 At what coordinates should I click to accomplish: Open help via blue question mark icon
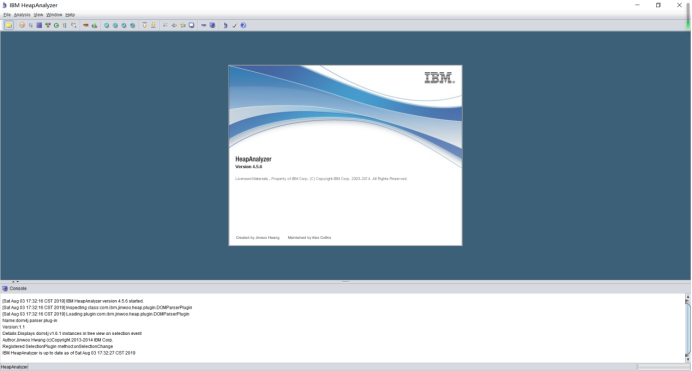point(243,25)
